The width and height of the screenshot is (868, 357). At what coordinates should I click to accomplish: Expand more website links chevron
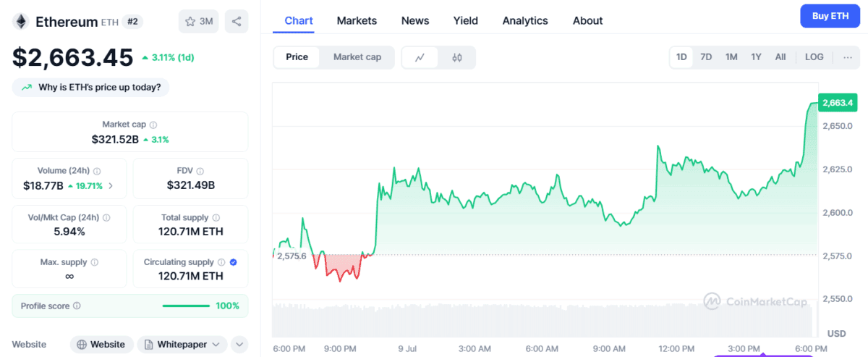click(239, 345)
